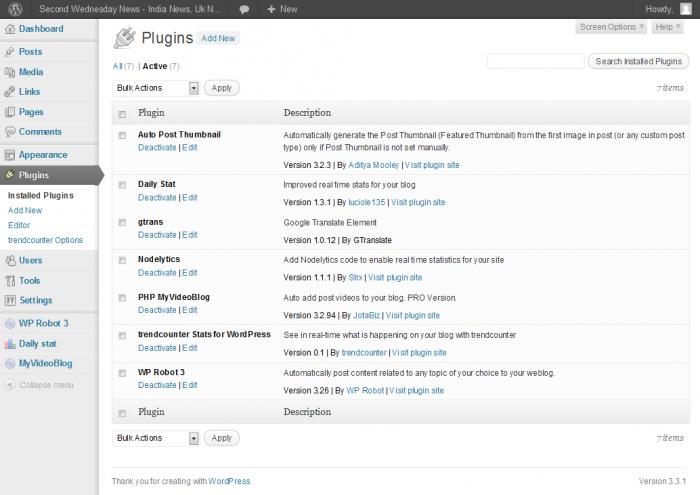Viewport: 700px width, 495px height.
Task: Open the top Bulk Actions dropdown
Action: 155,88
